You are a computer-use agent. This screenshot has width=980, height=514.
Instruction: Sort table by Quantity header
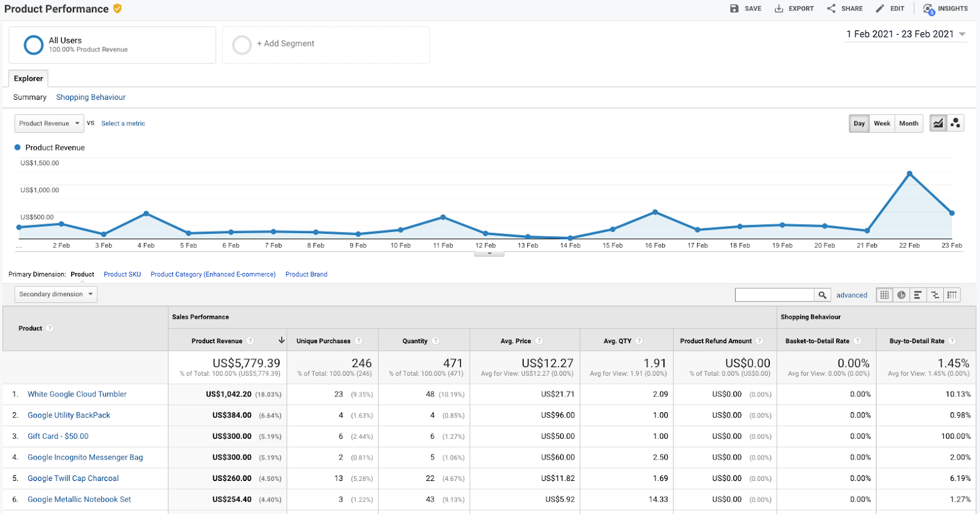pos(415,341)
